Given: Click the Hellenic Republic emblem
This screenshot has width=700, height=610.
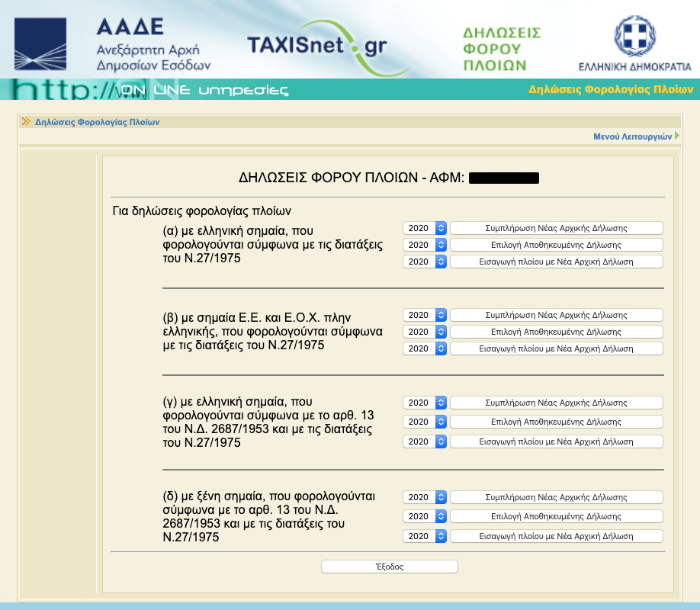Looking at the screenshot, I should [635, 36].
